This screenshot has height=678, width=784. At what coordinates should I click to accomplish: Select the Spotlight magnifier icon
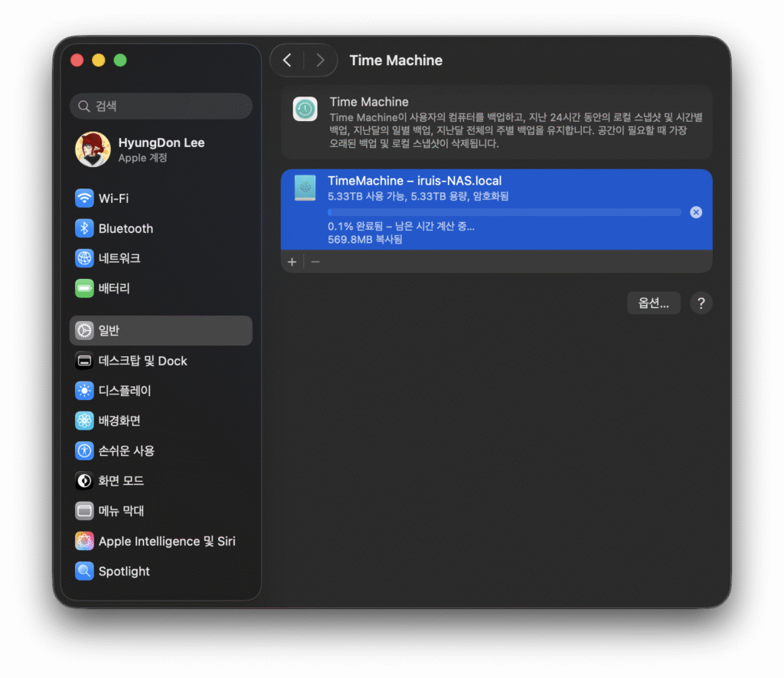click(84, 572)
